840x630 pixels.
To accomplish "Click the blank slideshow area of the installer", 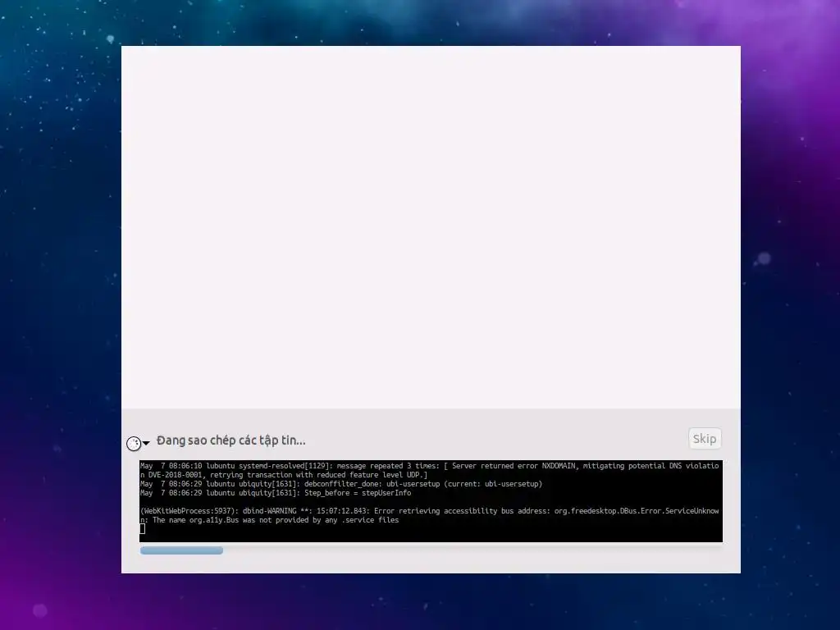I will (431, 227).
